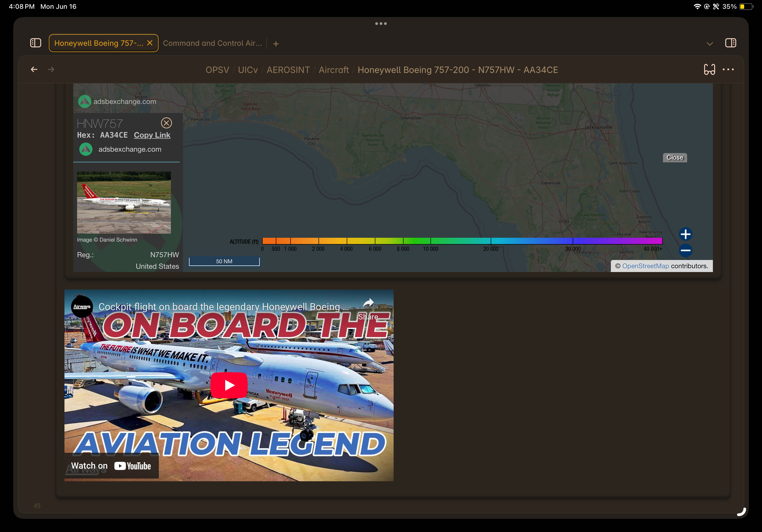The height and width of the screenshot is (532, 762).
Task: Close the Honeywell Boeing 757 tab
Action: click(150, 43)
